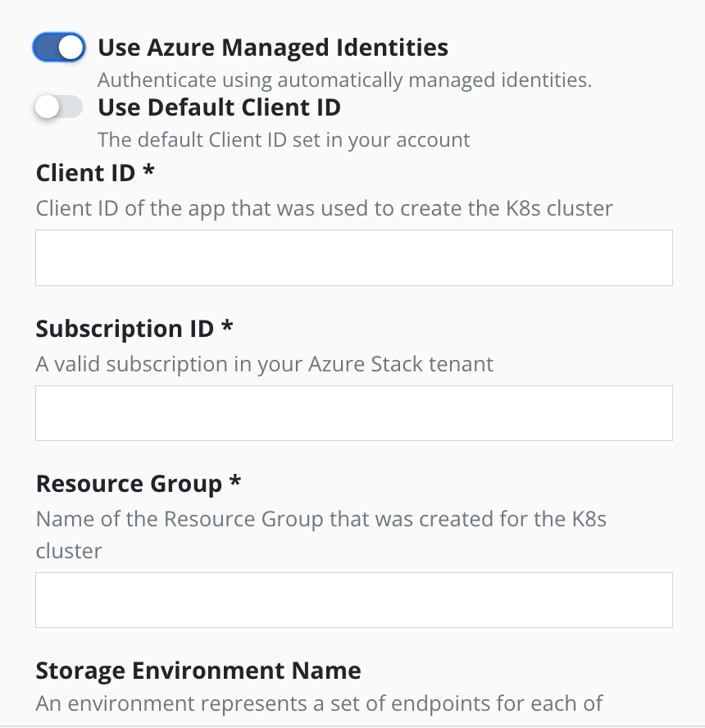Click the 'Use Azure Managed Identities' label text
705x728 pixels.
click(x=272, y=48)
